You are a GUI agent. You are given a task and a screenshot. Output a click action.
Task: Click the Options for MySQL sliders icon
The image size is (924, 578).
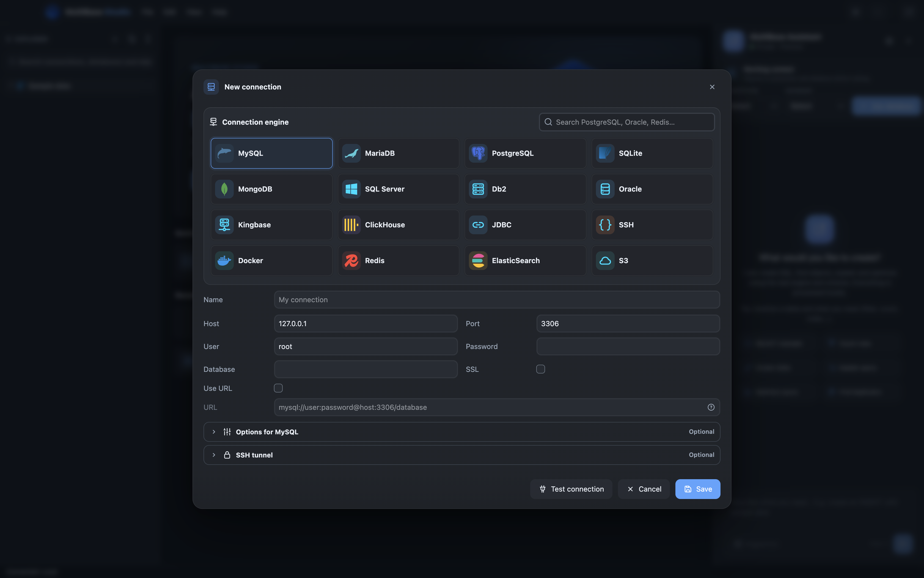point(227,432)
